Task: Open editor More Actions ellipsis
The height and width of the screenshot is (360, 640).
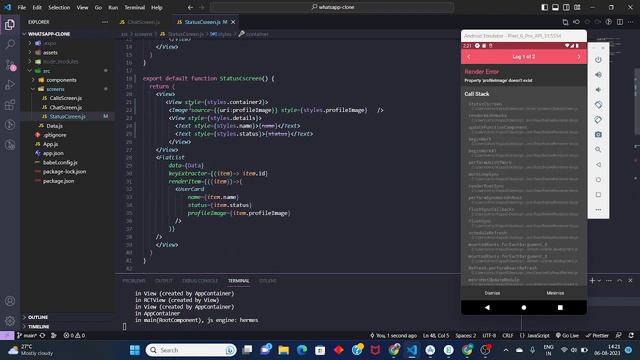Action: (631, 22)
